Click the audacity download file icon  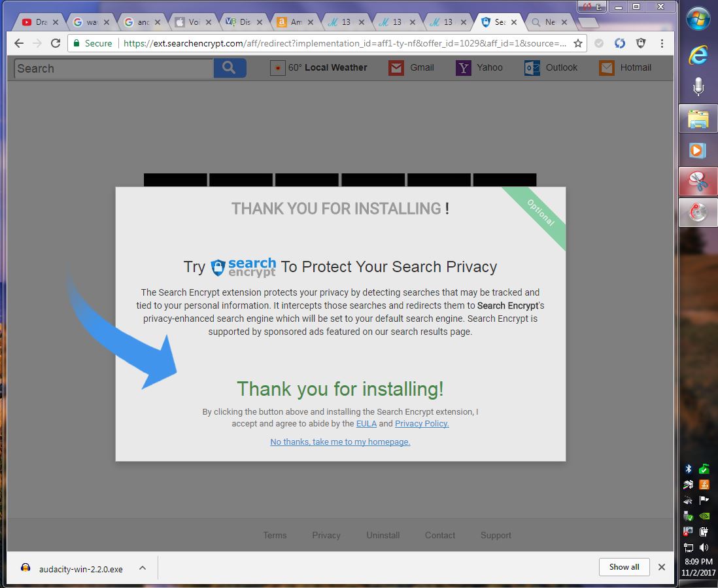click(x=26, y=568)
